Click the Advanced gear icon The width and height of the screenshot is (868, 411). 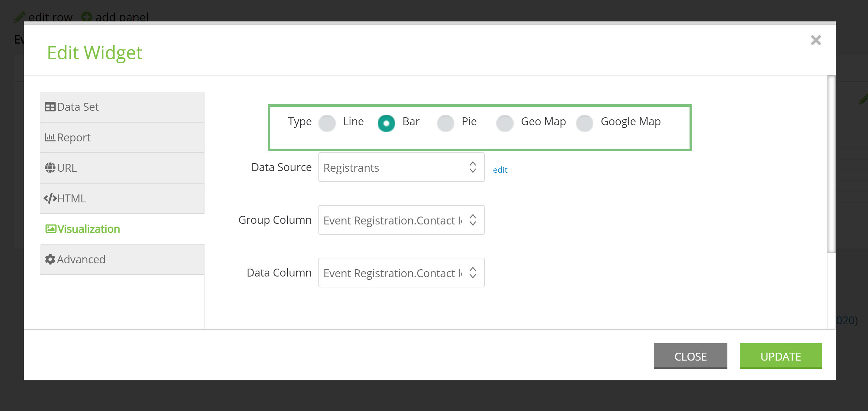click(50, 259)
